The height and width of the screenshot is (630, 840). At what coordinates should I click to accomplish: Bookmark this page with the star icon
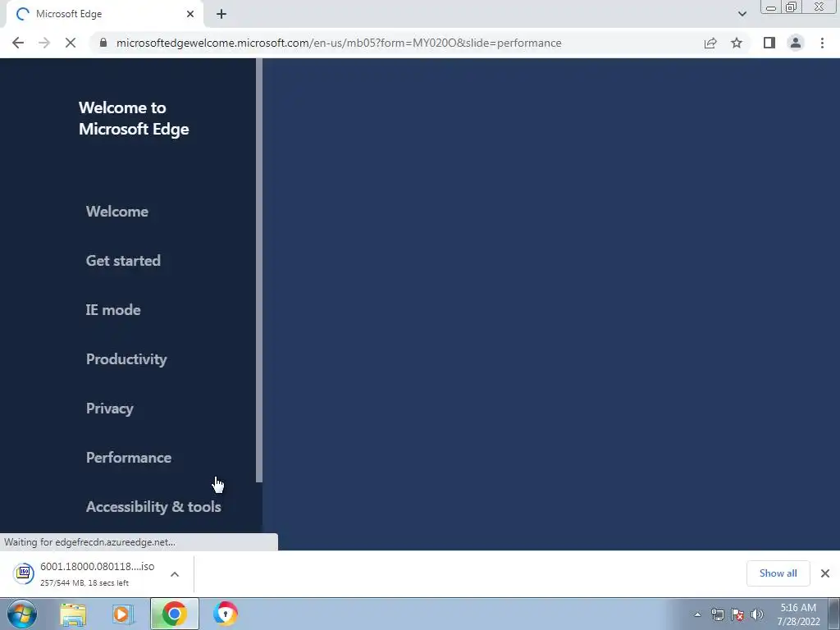[737, 43]
